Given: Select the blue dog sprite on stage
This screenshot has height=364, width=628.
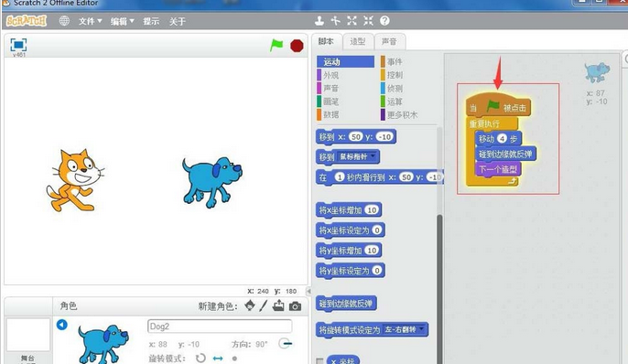Looking at the screenshot, I should (x=211, y=182).
